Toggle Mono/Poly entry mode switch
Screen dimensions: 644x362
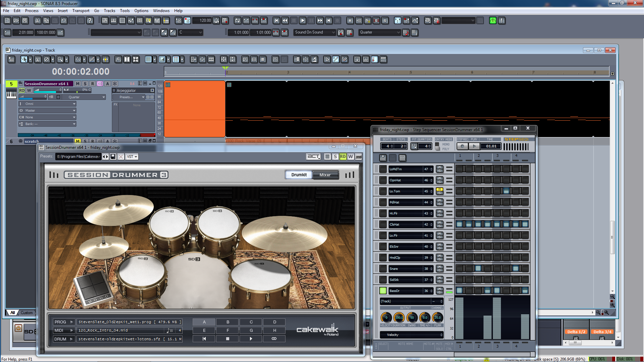click(x=437, y=146)
